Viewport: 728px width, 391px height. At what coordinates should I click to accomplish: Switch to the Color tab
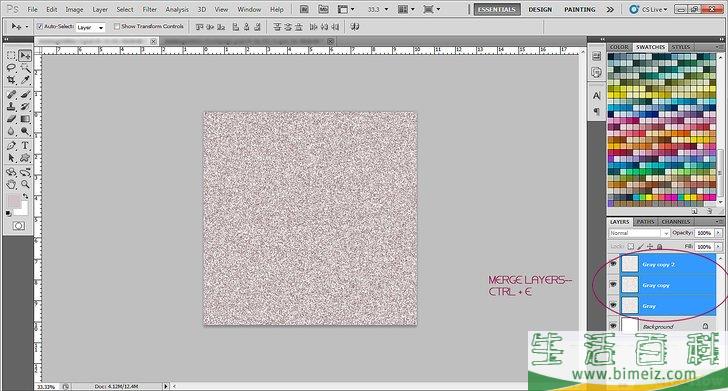(619, 47)
